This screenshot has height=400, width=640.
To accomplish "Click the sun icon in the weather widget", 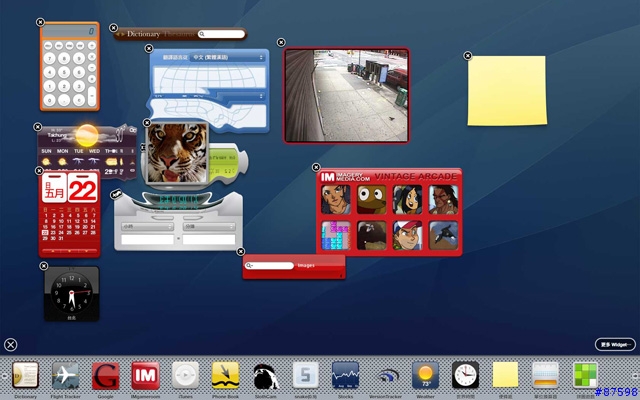I will (x=87, y=136).
